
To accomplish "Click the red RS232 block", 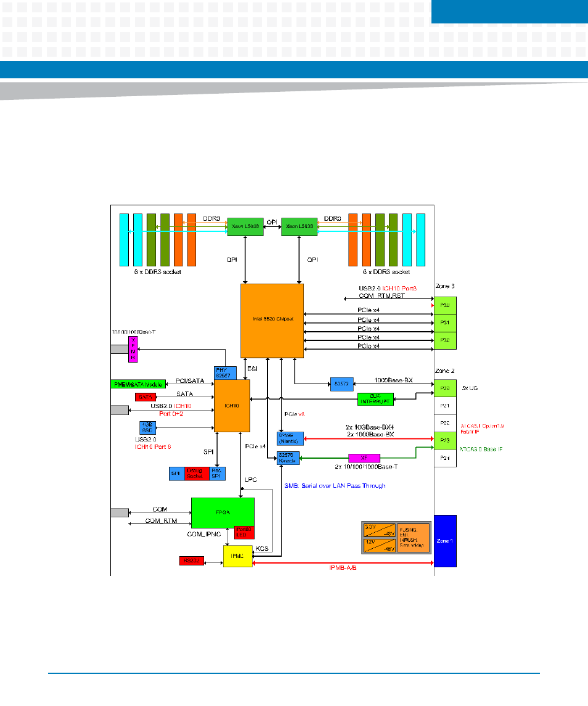I will (192, 560).
